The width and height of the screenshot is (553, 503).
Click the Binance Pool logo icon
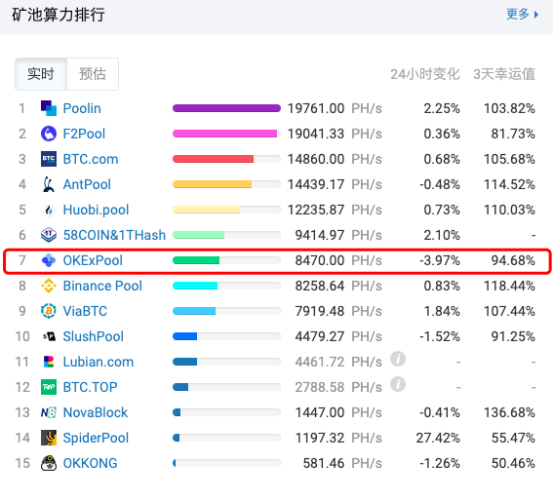tap(49, 286)
